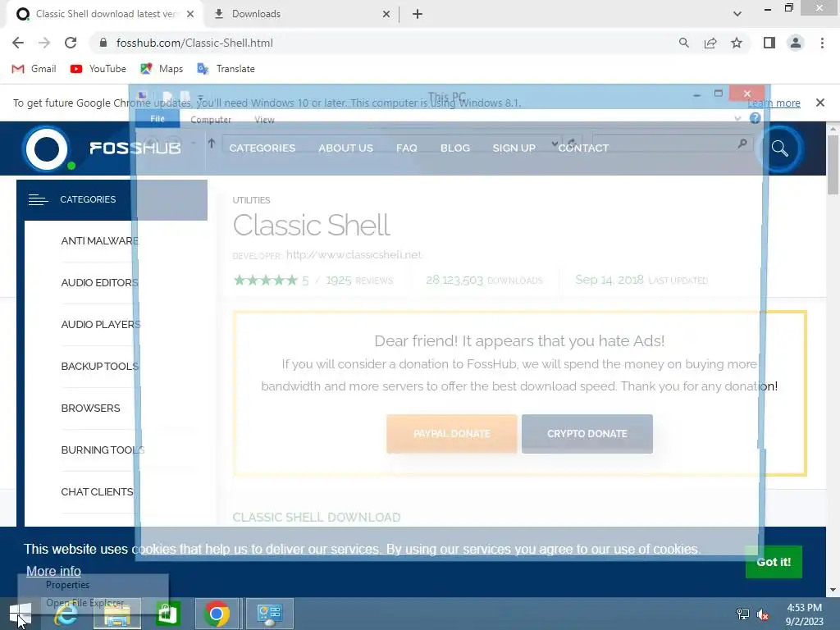Screen dimensions: 840x630
Task: Select BURNING TOOLS category
Action: [x=103, y=450]
